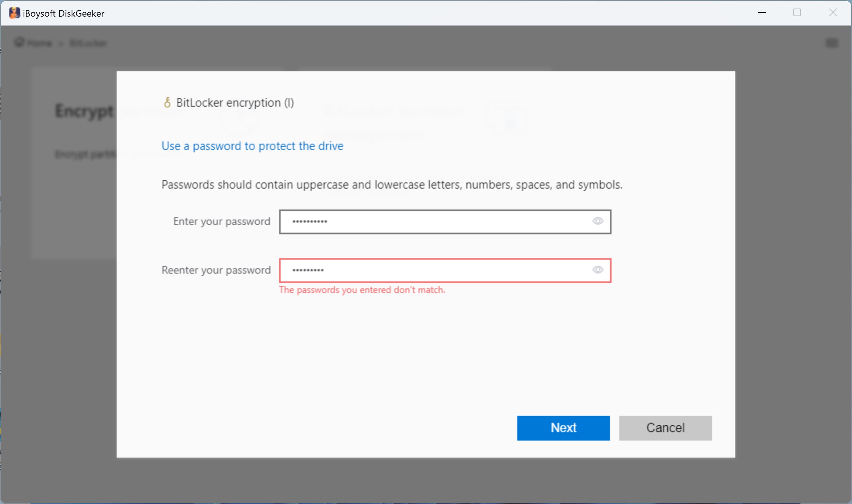Click the Home breadcrumb icon
The width and height of the screenshot is (852, 504).
[19, 43]
